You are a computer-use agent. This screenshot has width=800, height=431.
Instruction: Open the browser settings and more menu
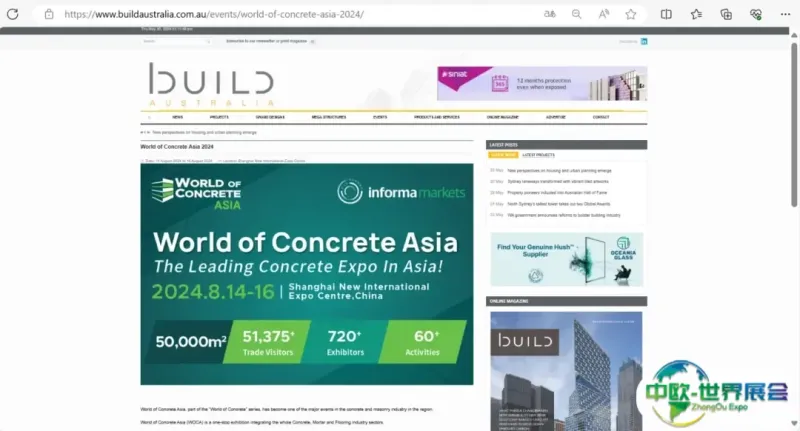click(785, 14)
